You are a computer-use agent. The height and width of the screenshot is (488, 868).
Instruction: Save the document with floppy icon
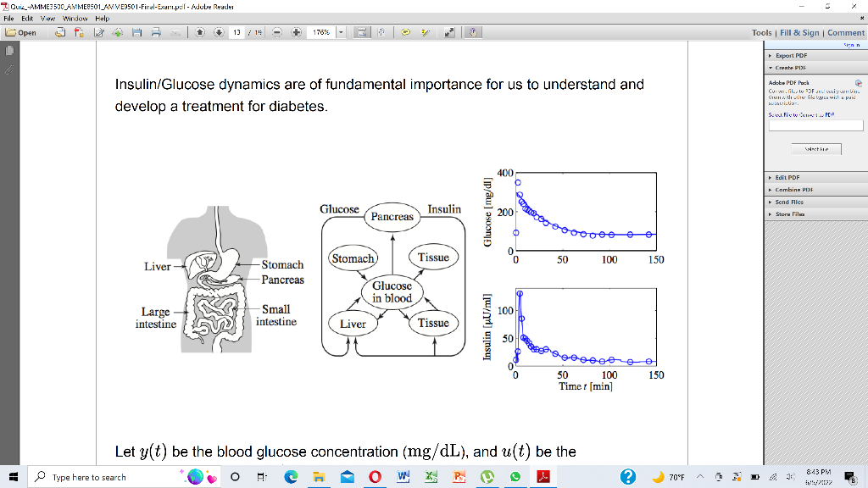tap(136, 33)
